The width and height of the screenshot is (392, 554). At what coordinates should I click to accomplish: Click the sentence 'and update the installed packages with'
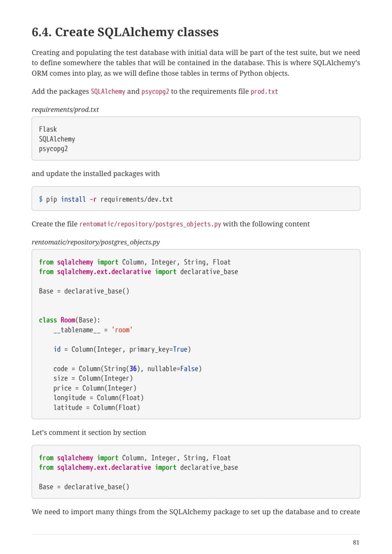coord(96,174)
